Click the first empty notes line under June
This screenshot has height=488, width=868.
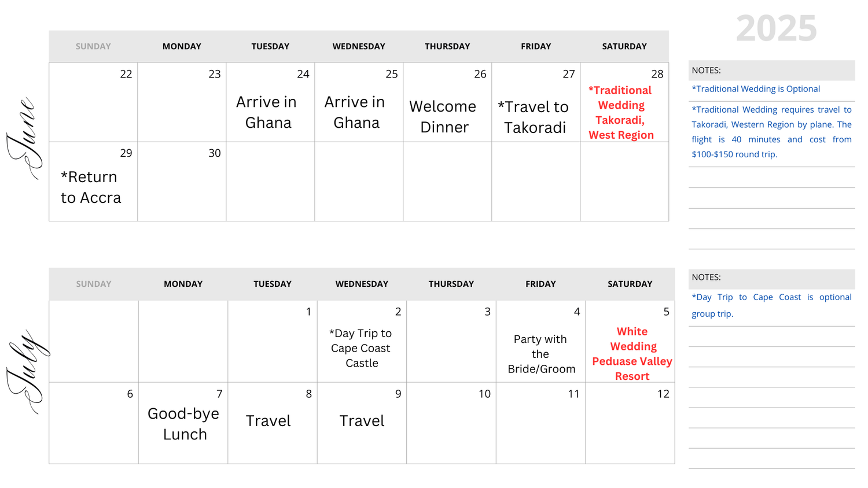[771, 178]
